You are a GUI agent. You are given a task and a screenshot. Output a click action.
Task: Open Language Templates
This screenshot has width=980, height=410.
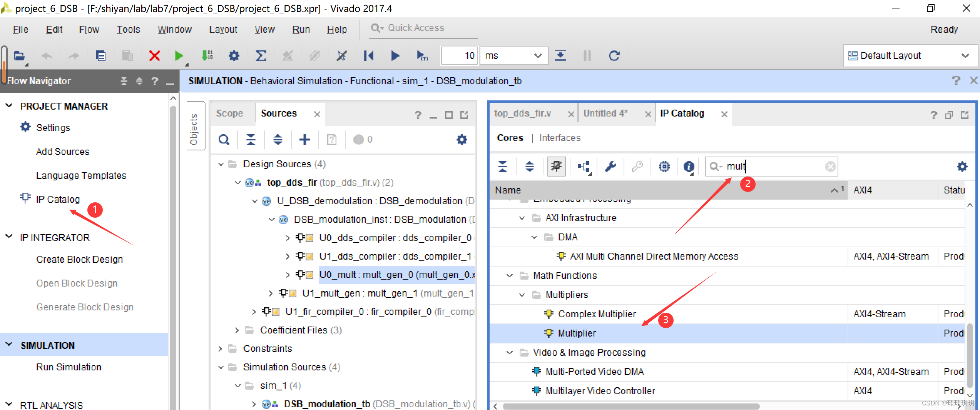click(81, 175)
